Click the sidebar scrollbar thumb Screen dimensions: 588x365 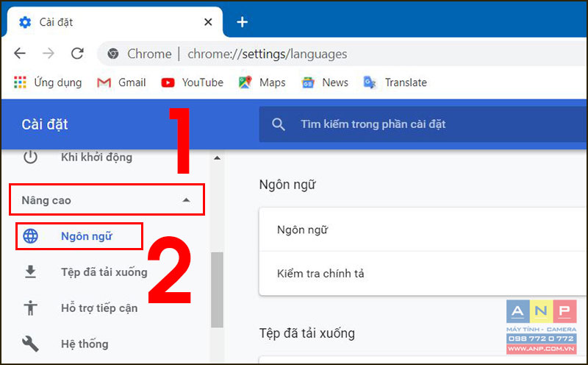[x=217, y=289]
